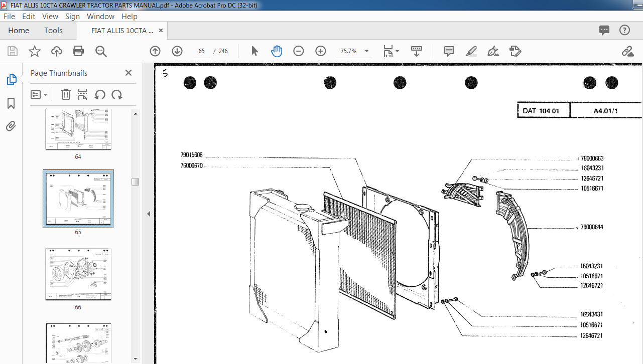
Task: Click the thumbnails scrollbar down arrow
Action: (x=136, y=358)
